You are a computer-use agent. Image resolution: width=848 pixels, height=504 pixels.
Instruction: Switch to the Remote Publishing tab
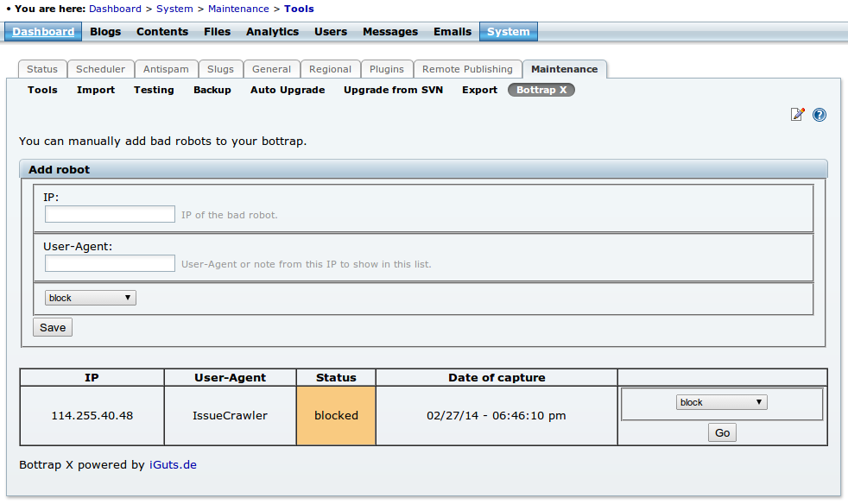pyautogui.click(x=467, y=69)
